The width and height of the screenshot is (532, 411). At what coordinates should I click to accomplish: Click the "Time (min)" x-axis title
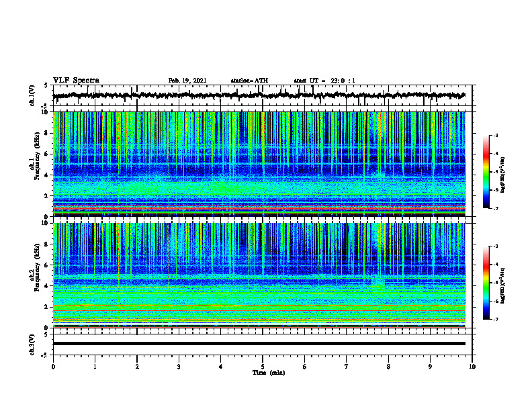[269, 373]
